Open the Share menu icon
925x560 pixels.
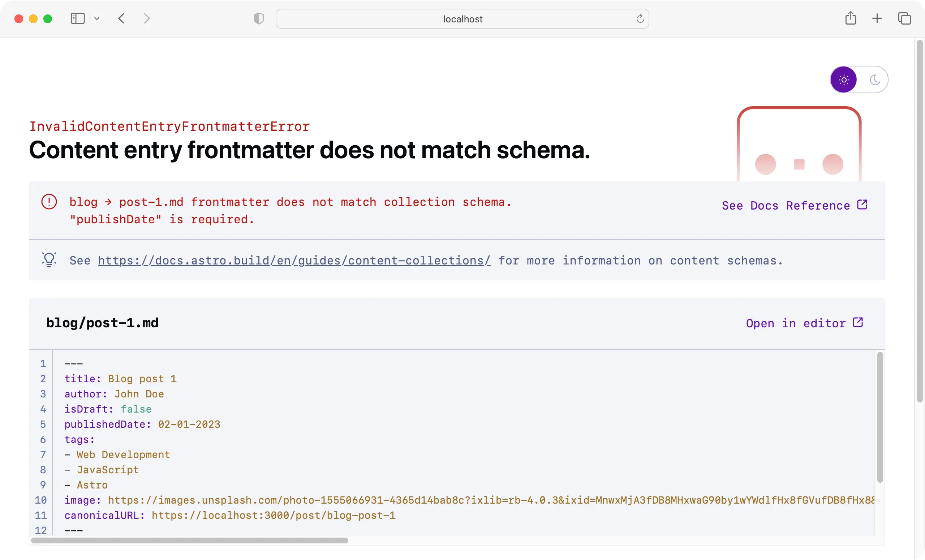pos(851,18)
